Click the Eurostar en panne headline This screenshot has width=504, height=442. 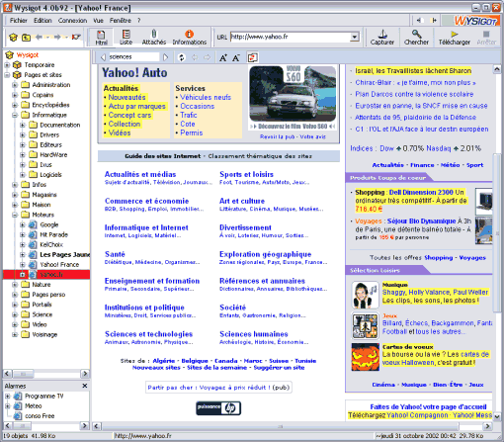(x=421, y=106)
